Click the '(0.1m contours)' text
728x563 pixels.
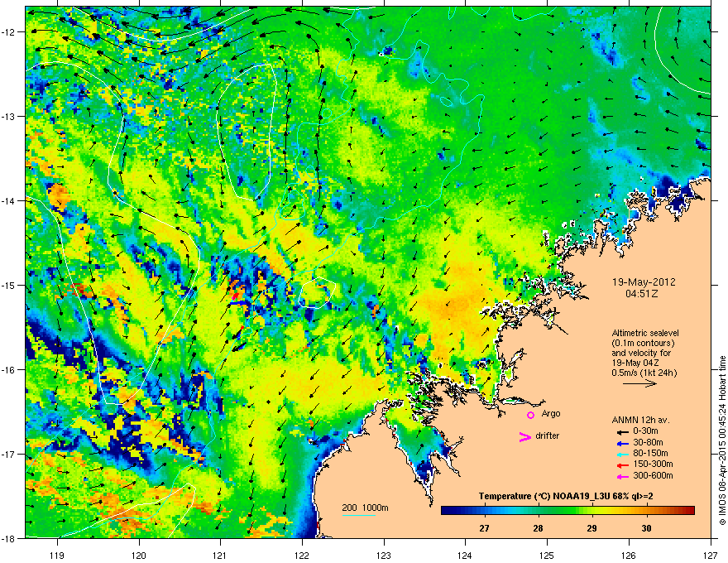coord(643,343)
